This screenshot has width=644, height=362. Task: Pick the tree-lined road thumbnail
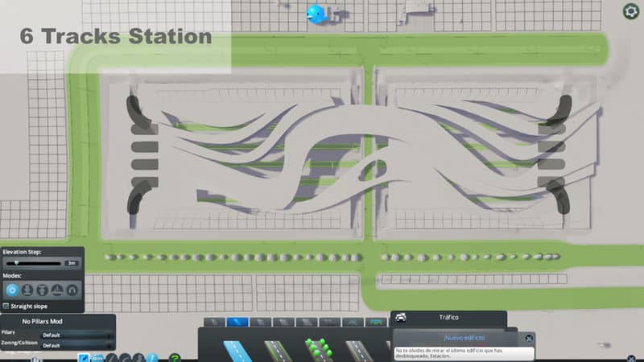click(x=316, y=348)
